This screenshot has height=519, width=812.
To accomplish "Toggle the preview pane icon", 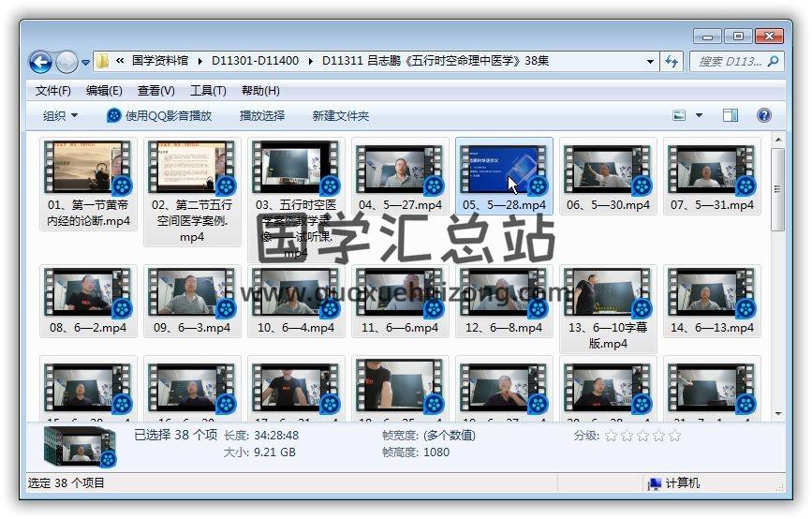I will click(x=731, y=115).
